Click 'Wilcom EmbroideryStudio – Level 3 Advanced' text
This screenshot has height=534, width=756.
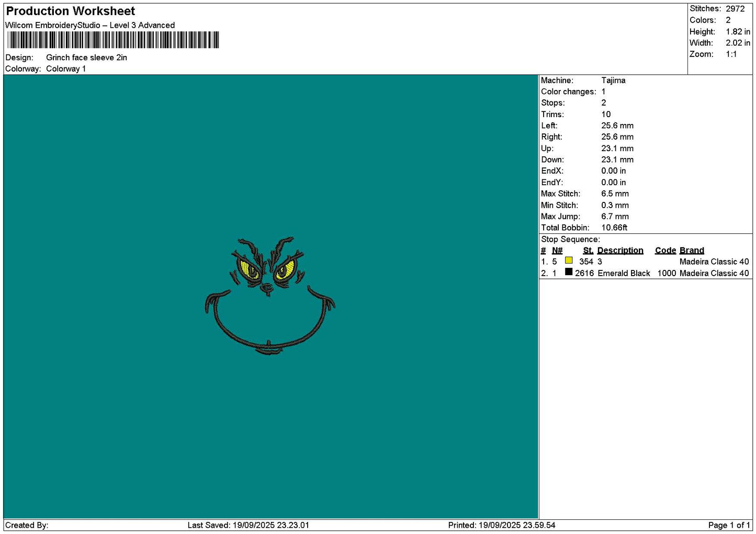(90, 25)
